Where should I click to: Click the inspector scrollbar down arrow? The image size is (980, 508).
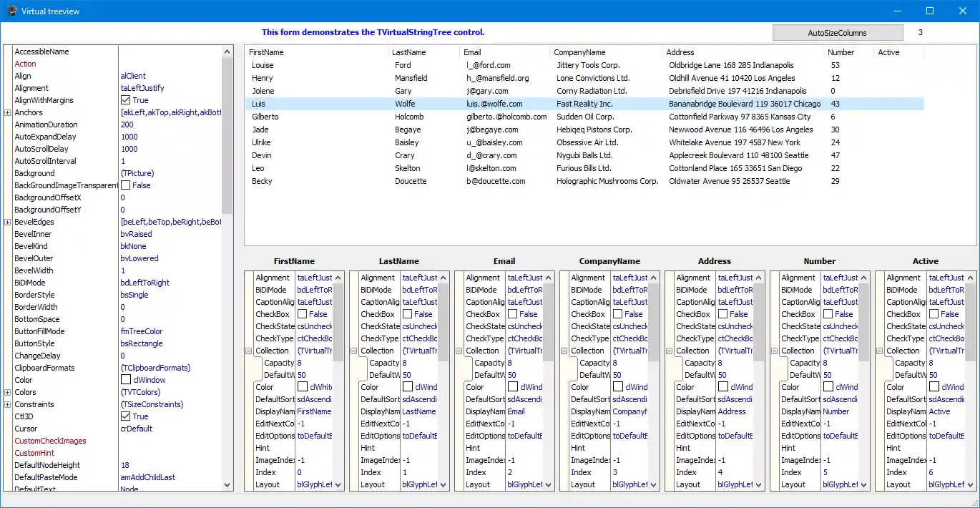point(227,484)
